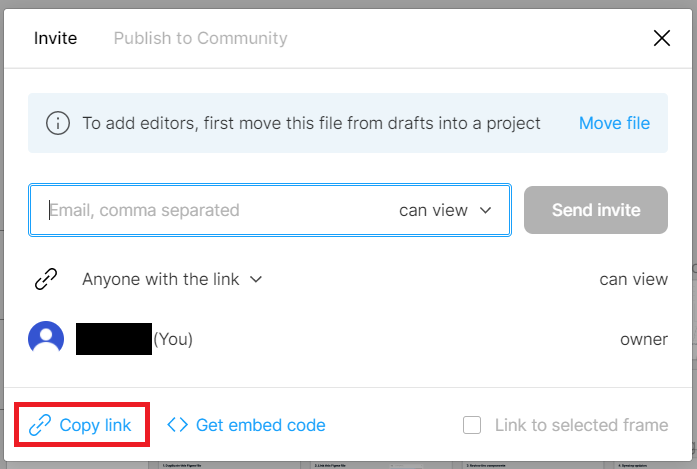Click the chain icon in Copy link

coord(40,425)
